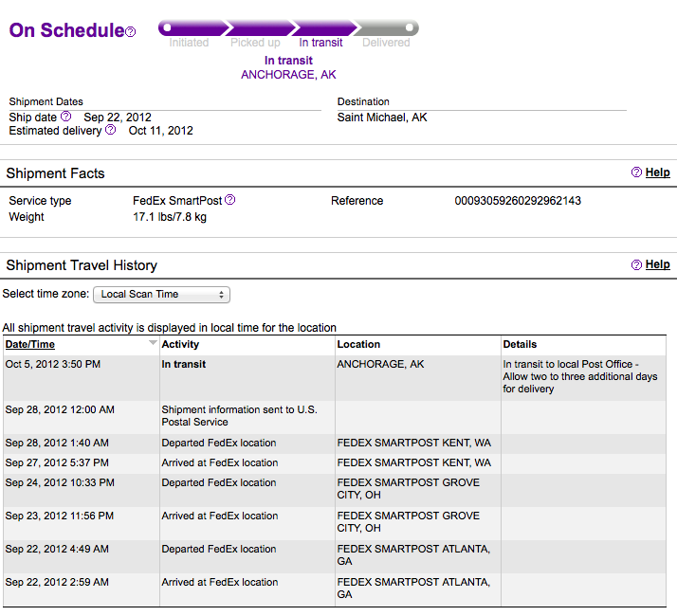This screenshot has height=616, width=677.
Task: Click the help icon next to Ship date
Action: tap(65, 117)
